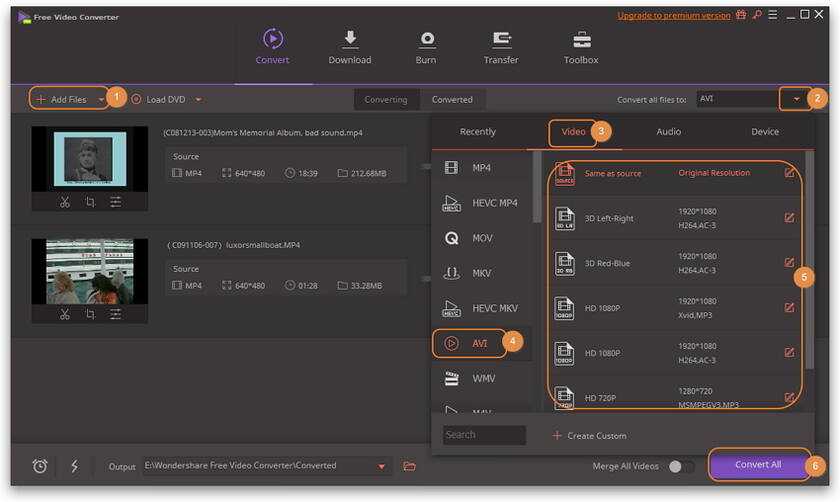Screen dimensions: 840x502
Task: Edit the HD 1080P H264,AC-3 preset
Action: click(789, 353)
